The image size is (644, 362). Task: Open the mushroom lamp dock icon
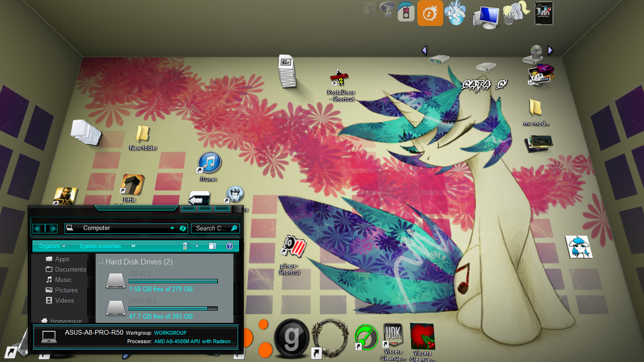click(x=387, y=10)
